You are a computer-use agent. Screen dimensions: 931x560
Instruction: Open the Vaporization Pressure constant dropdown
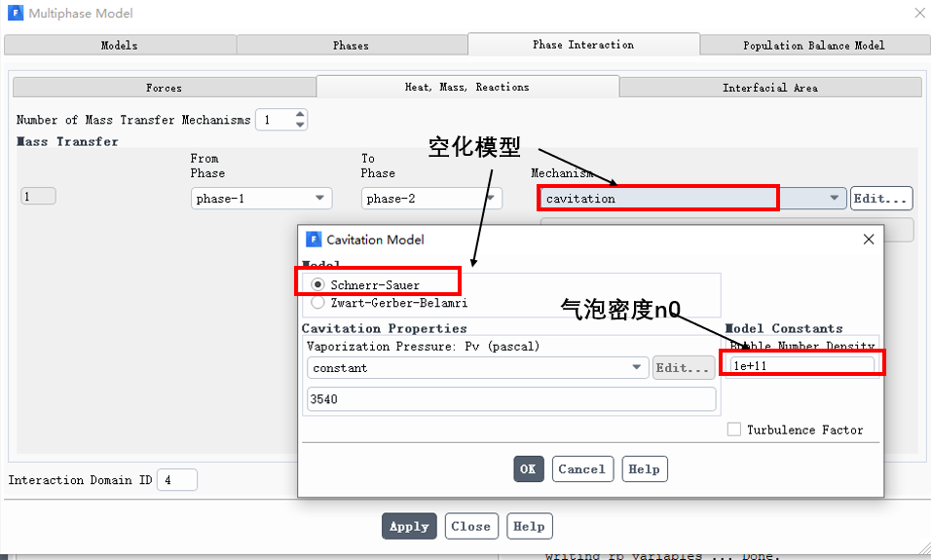point(477,367)
